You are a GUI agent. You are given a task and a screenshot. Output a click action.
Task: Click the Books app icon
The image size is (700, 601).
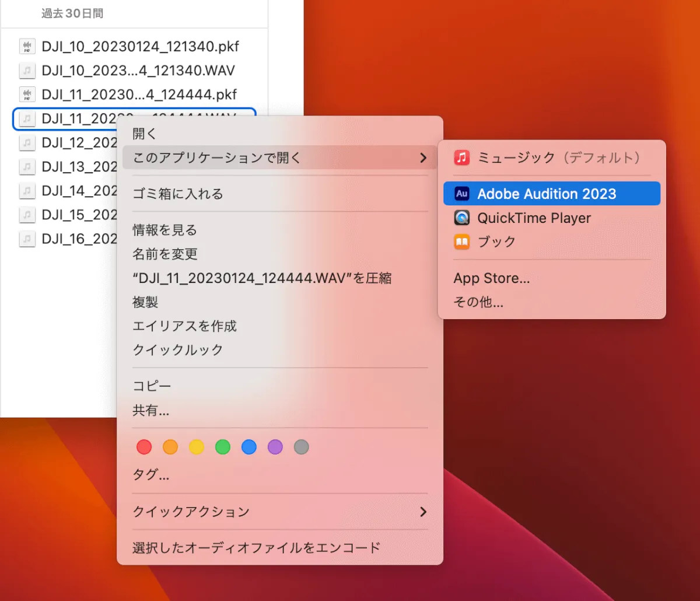coord(462,242)
